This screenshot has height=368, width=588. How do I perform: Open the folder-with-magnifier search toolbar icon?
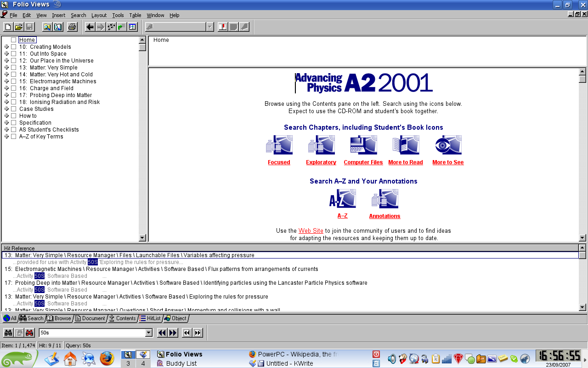[47, 27]
